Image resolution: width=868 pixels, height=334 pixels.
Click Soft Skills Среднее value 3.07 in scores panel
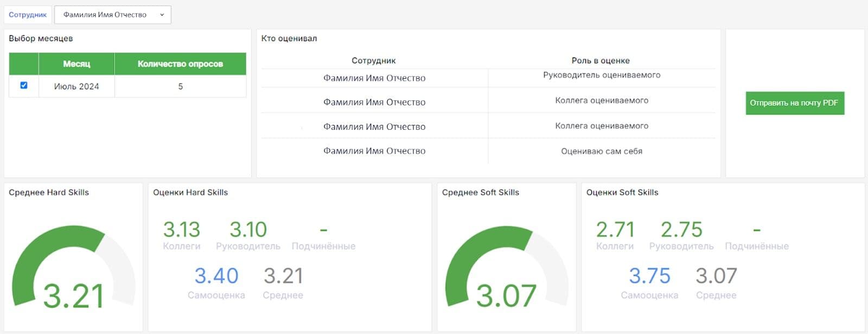(716, 276)
